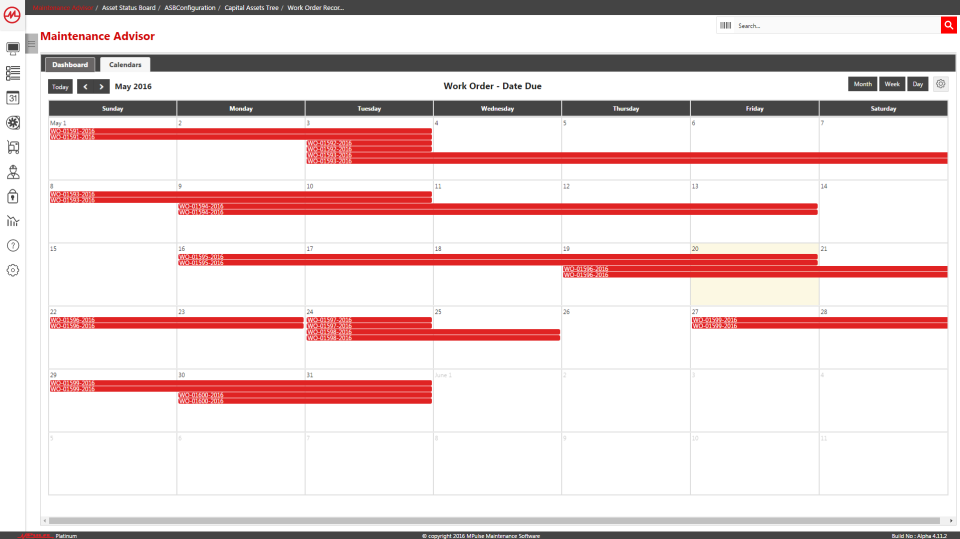Switch to the Dashboard tab
The image size is (960, 539).
71,65
